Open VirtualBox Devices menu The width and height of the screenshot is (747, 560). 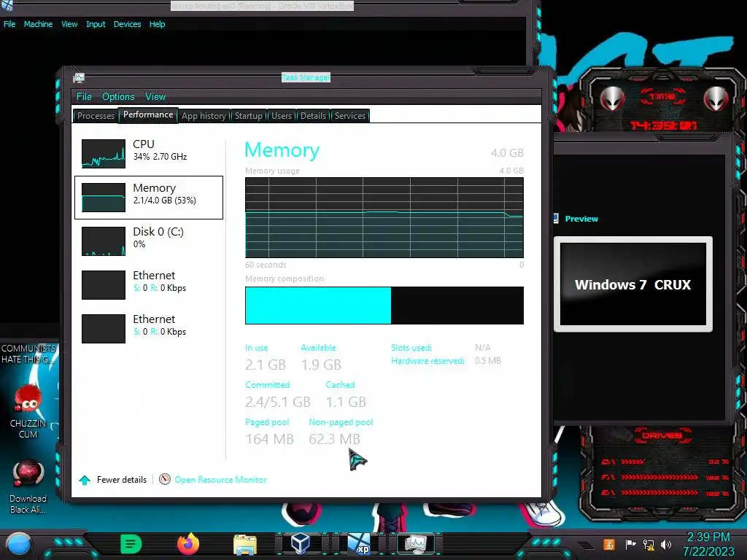click(127, 24)
